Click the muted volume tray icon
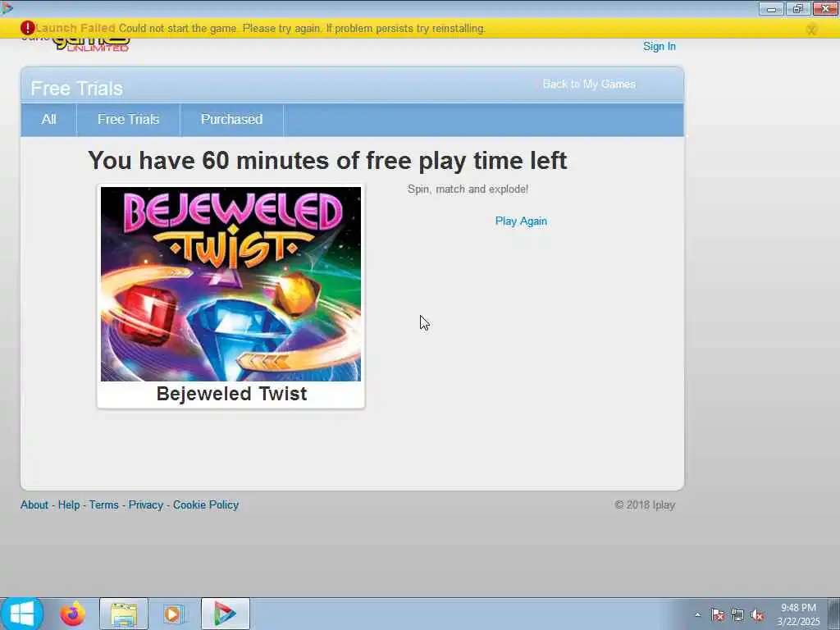 (x=757, y=614)
